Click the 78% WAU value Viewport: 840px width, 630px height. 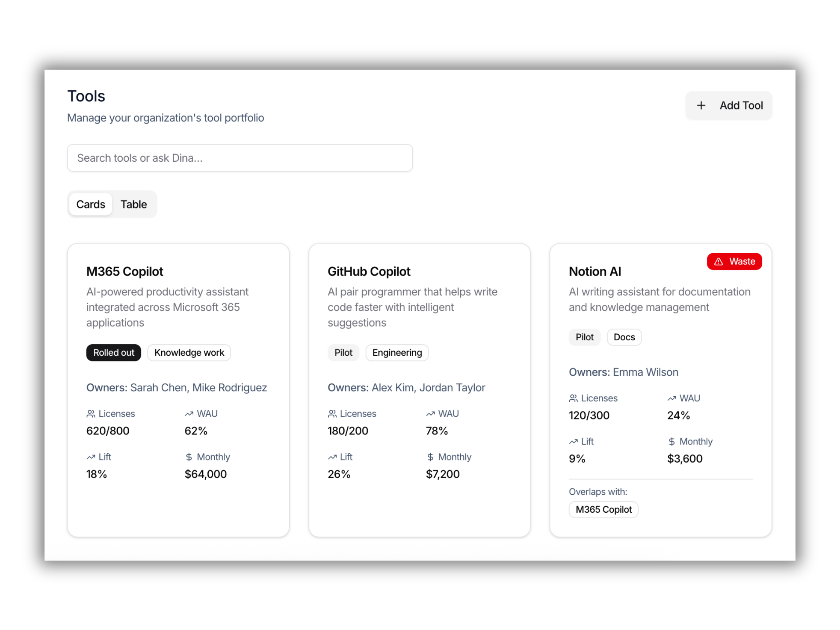click(437, 431)
